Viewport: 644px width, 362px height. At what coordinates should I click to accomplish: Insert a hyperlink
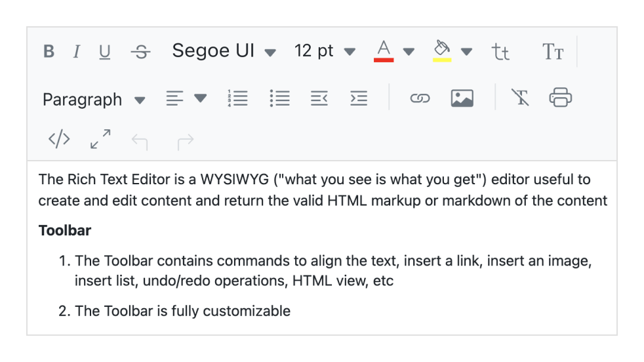(x=419, y=98)
